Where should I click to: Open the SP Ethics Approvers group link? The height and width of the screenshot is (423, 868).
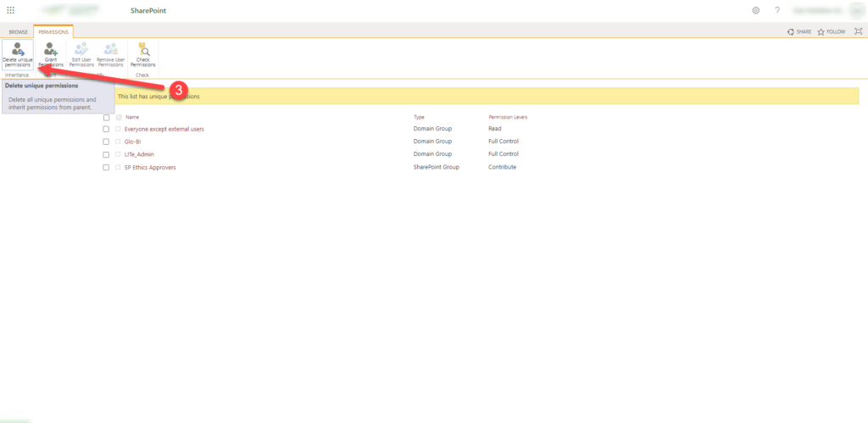pyautogui.click(x=150, y=167)
